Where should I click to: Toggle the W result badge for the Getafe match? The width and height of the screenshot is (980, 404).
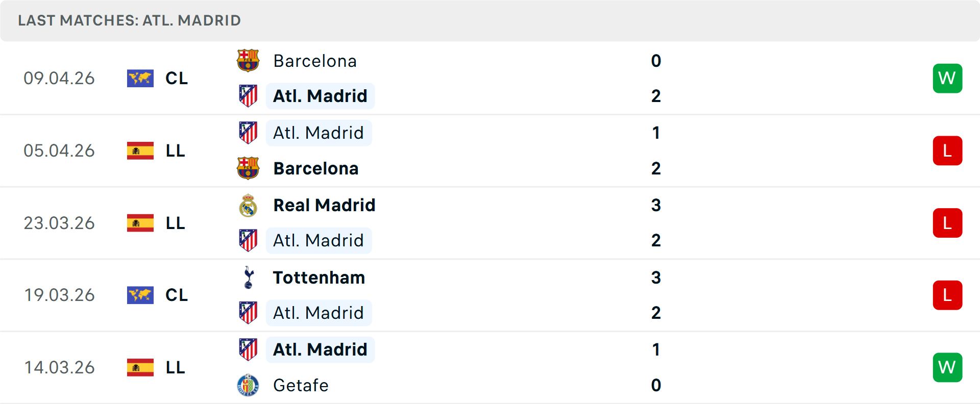coord(947,367)
